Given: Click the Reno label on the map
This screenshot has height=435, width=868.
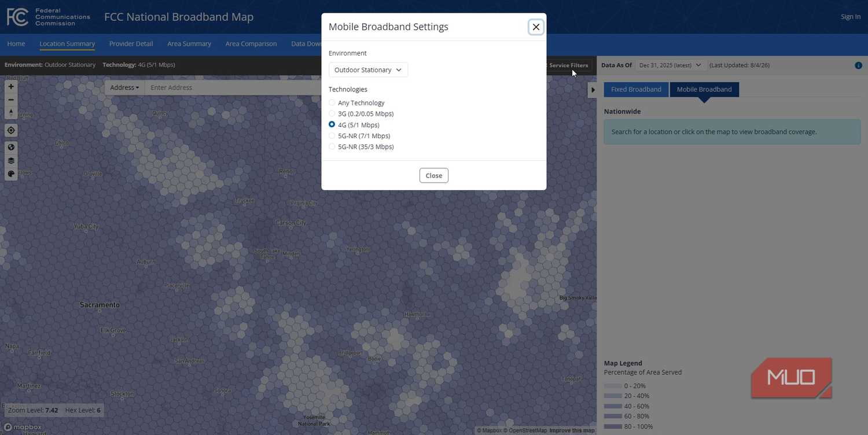Looking at the screenshot, I should (x=286, y=172).
